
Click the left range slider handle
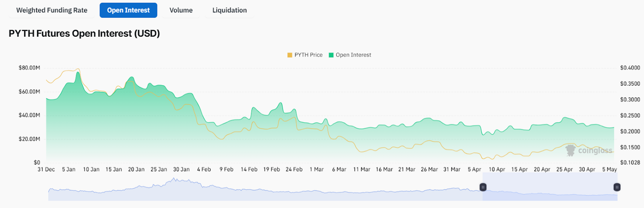483,187
